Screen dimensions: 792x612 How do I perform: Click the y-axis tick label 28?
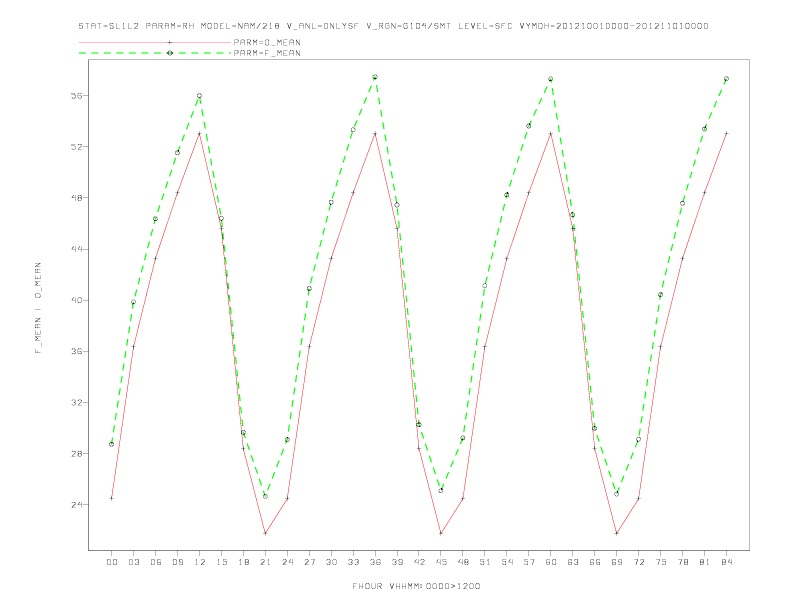[x=77, y=453]
